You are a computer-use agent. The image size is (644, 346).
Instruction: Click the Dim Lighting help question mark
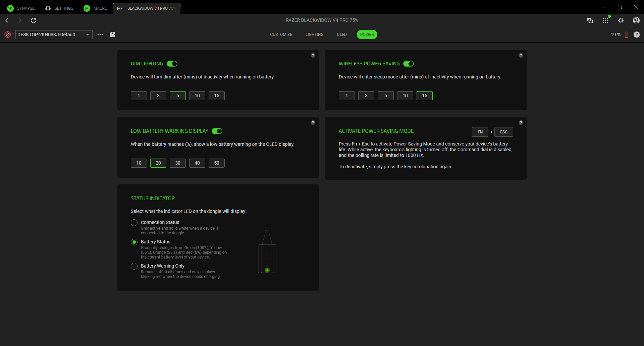[x=313, y=55]
